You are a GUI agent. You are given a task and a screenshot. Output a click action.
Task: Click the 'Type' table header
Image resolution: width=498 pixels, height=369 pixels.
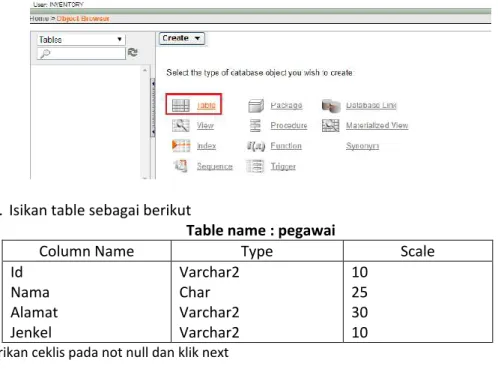pyautogui.click(x=257, y=252)
